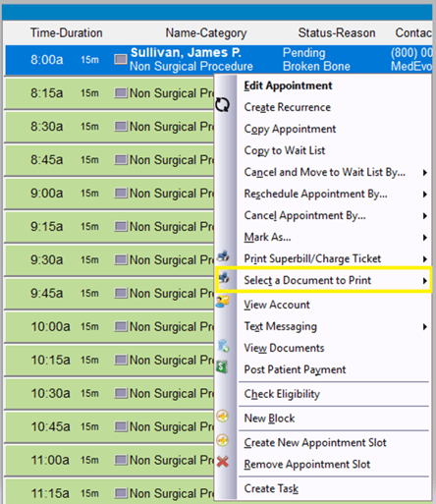
Task: Click the dollar icon for Post Patient Payment
Action: point(222,366)
